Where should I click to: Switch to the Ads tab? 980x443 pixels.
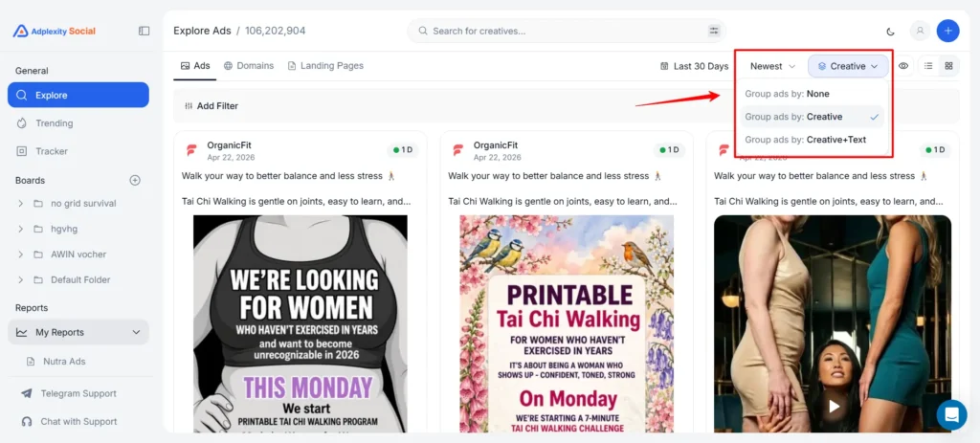pyautogui.click(x=195, y=66)
